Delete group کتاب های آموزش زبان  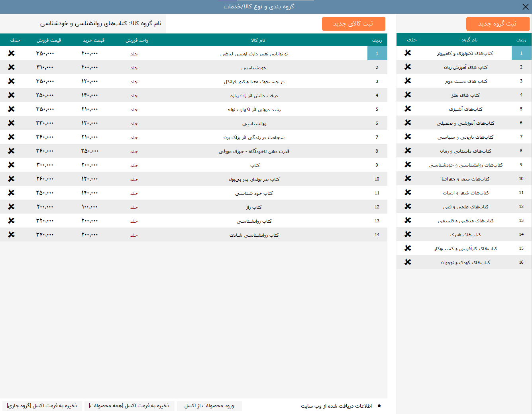408,67
